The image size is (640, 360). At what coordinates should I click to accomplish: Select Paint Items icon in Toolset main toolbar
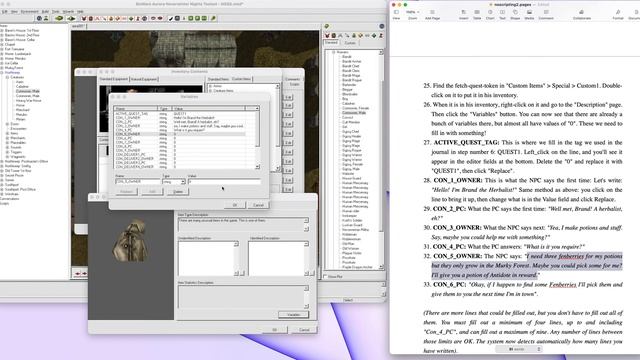click(104, 18)
